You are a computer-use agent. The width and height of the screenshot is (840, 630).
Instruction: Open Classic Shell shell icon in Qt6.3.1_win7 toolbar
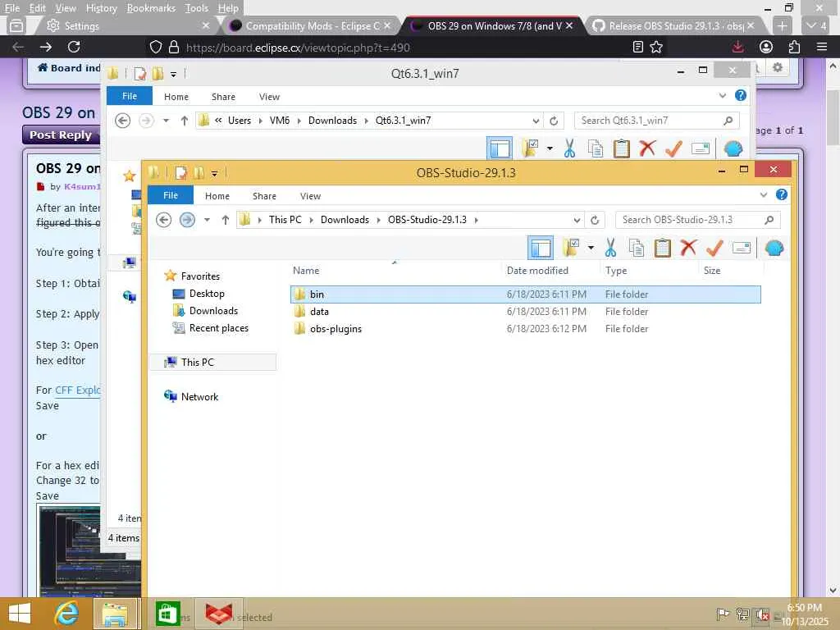(x=733, y=148)
